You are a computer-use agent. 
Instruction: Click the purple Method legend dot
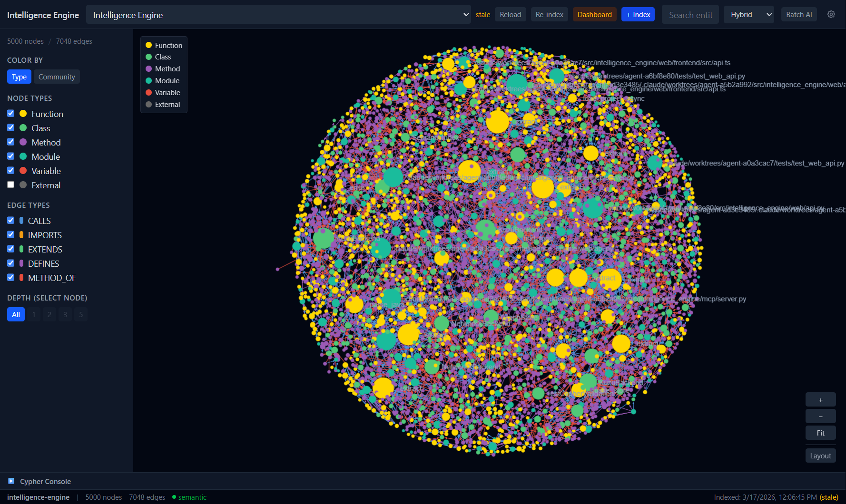[x=148, y=69]
